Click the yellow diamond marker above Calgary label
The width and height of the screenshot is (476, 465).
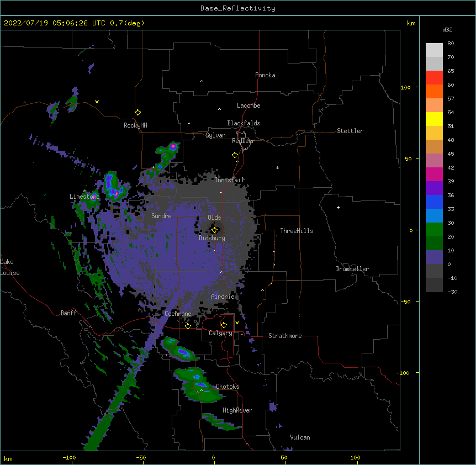(x=224, y=325)
